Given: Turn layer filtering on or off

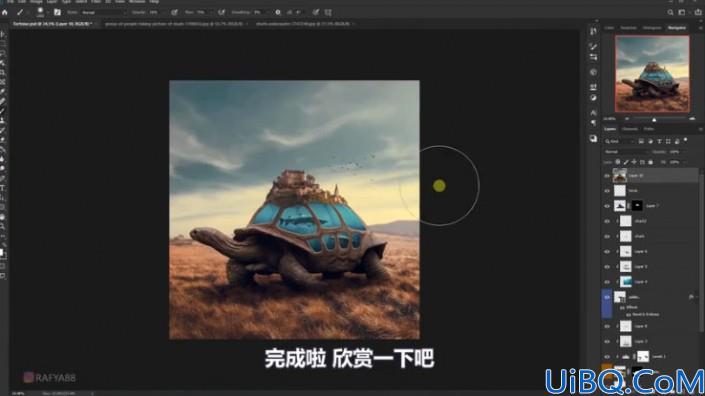Looking at the screenshot, I should coord(685,139).
